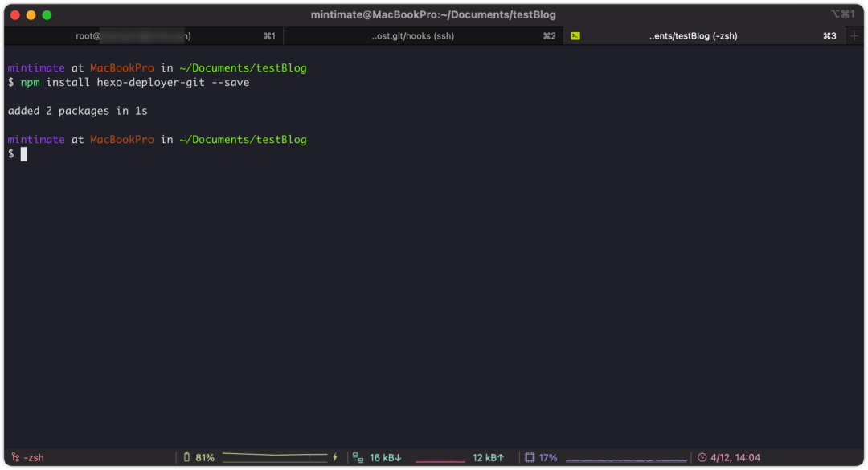Click the -zsh job name in the status bar

coord(33,457)
